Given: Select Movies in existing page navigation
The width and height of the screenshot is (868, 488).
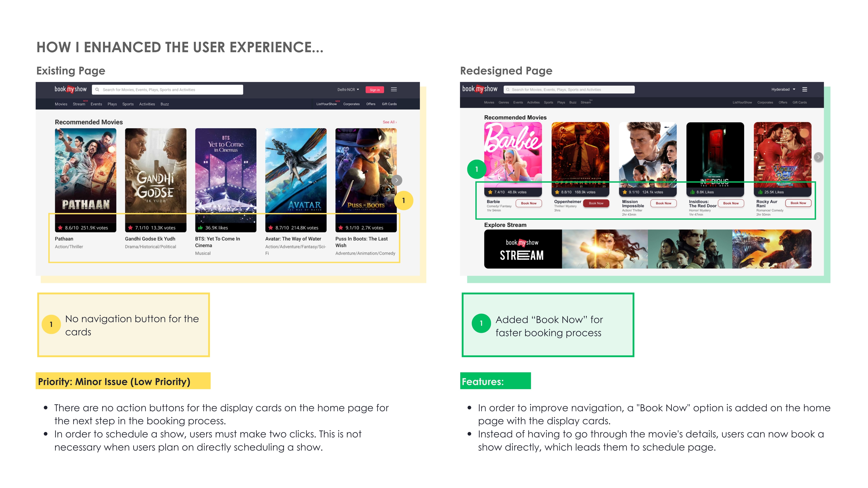Looking at the screenshot, I should [x=61, y=104].
